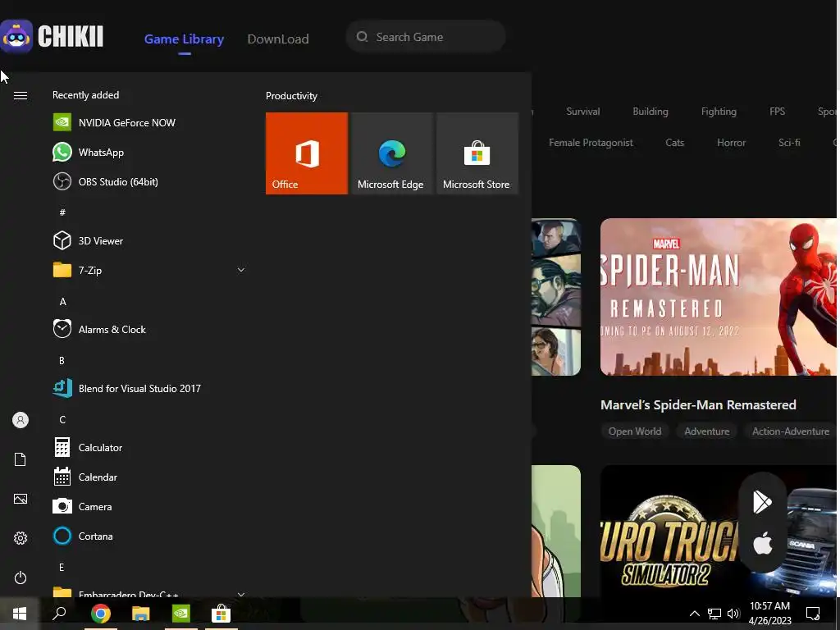The width and height of the screenshot is (840, 630).
Task: Click the Windows Start button
Action: click(20, 614)
